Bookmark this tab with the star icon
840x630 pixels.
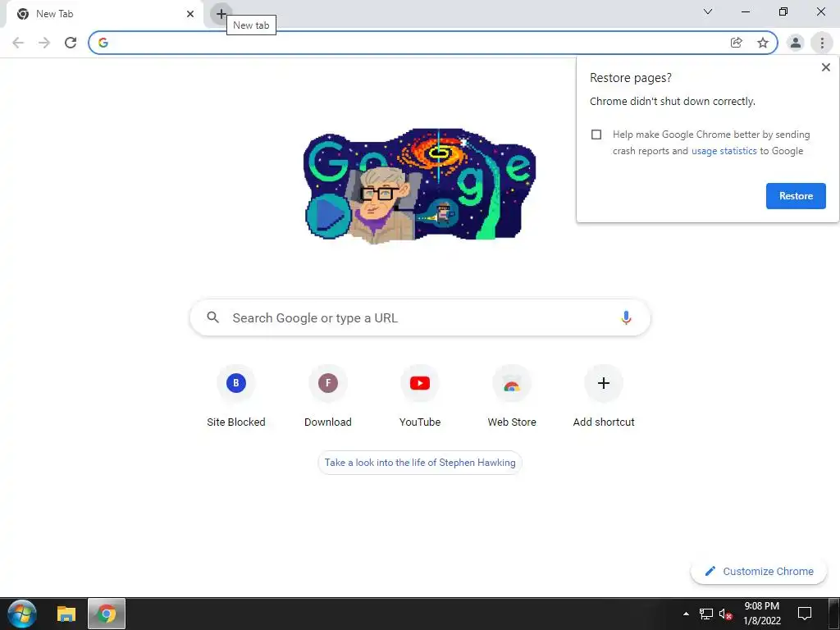point(763,43)
